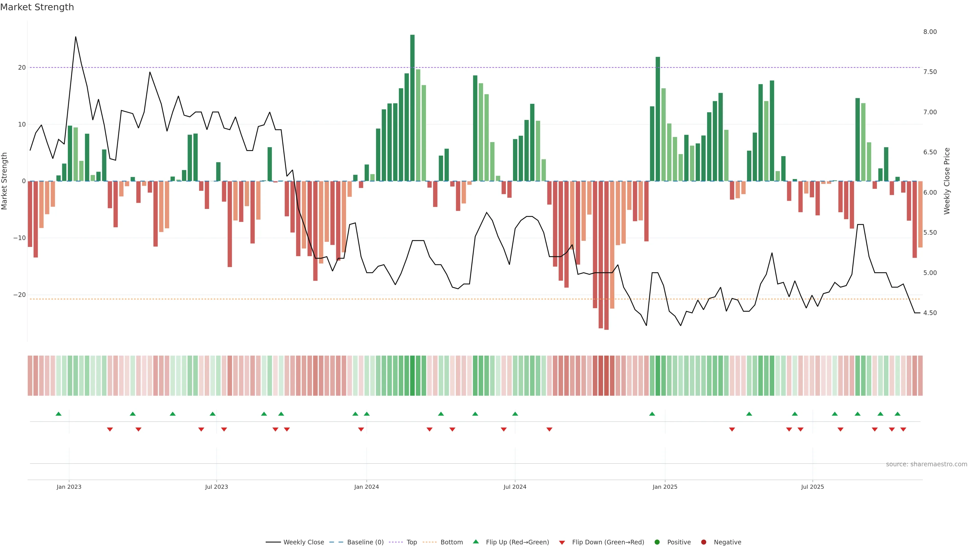The height and width of the screenshot is (551, 980).
Task: Click the Jul 2025 x-axis label
Action: (x=812, y=487)
